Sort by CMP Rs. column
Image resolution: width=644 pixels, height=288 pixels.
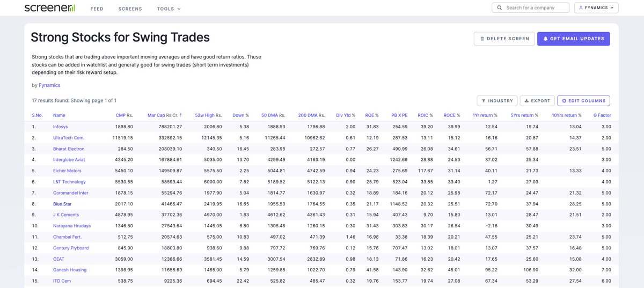[x=124, y=115]
